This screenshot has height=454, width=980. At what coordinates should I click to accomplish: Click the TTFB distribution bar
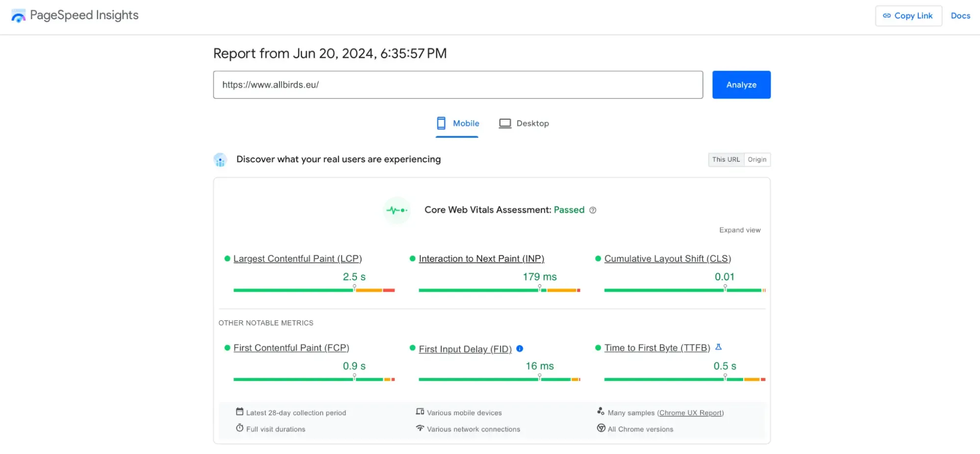[x=685, y=379]
